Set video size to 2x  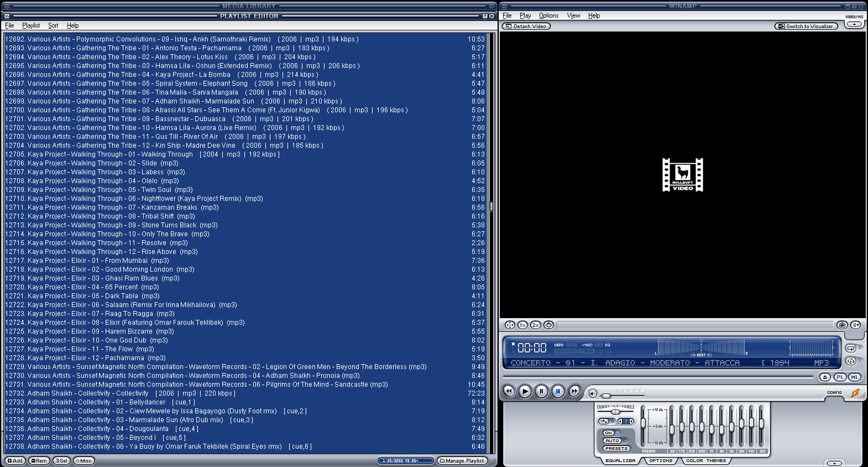(535, 325)
